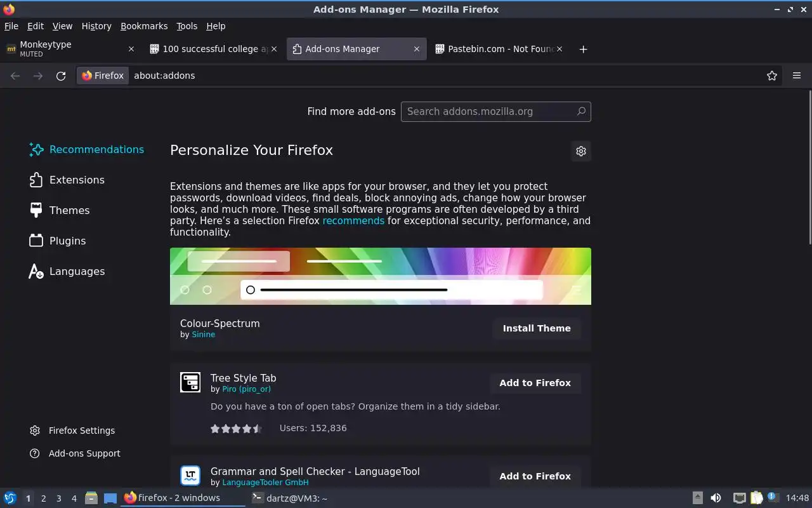812x508 pixels.
Task: Click the notification info tray icon
Action: 772,497
